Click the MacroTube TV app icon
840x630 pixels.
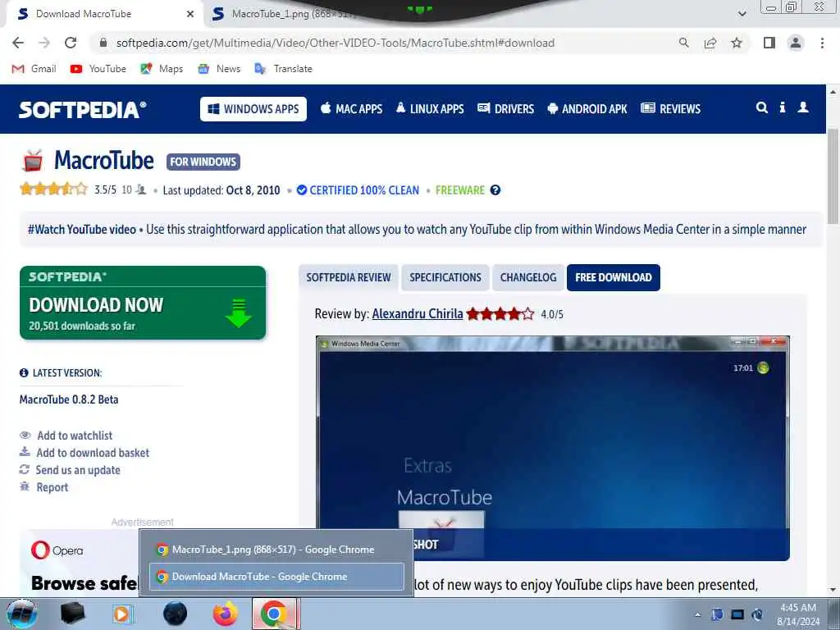pos(33,161)
